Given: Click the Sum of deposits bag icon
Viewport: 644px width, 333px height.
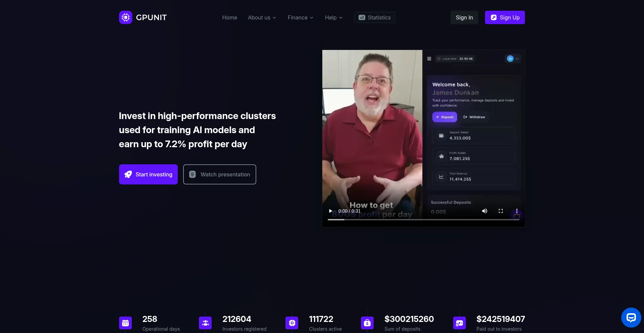Looking at the screenshot, I should pyautogui.click(x=367, y=323).
